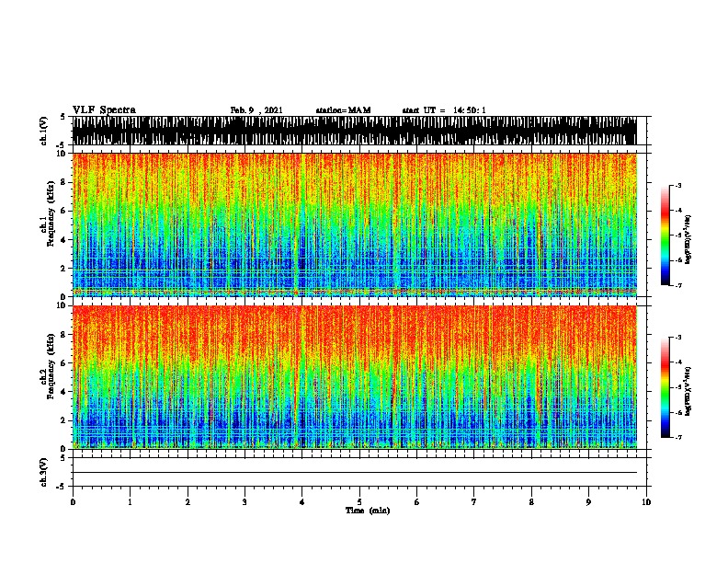Click the log(PSD) label beside ch.1 colorbar
This screenshot has width=728, height=563.
[x=688, y=240]
